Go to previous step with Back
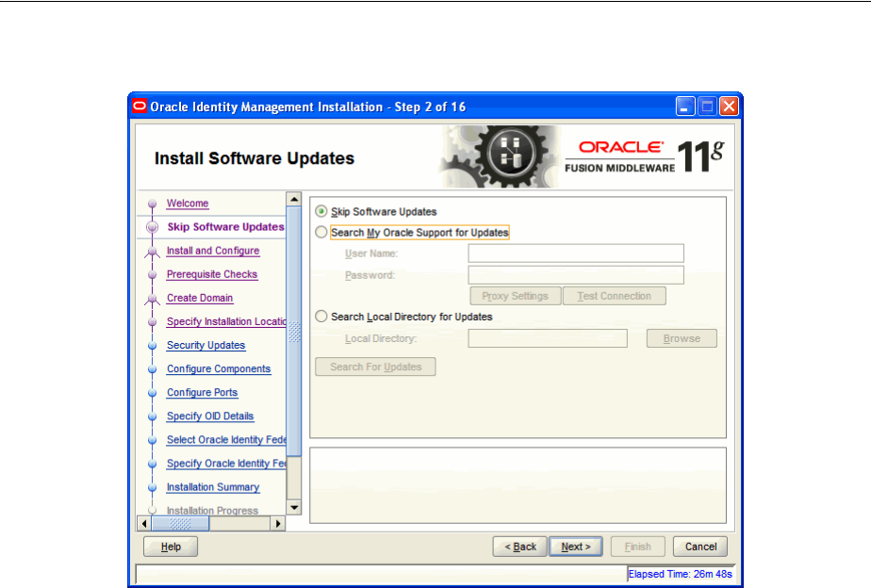871x588 pixels. click(520, 547)
